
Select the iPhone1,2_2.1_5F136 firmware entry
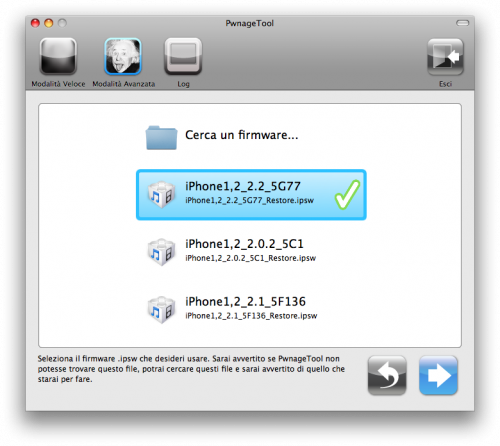(x=251, y=310)
